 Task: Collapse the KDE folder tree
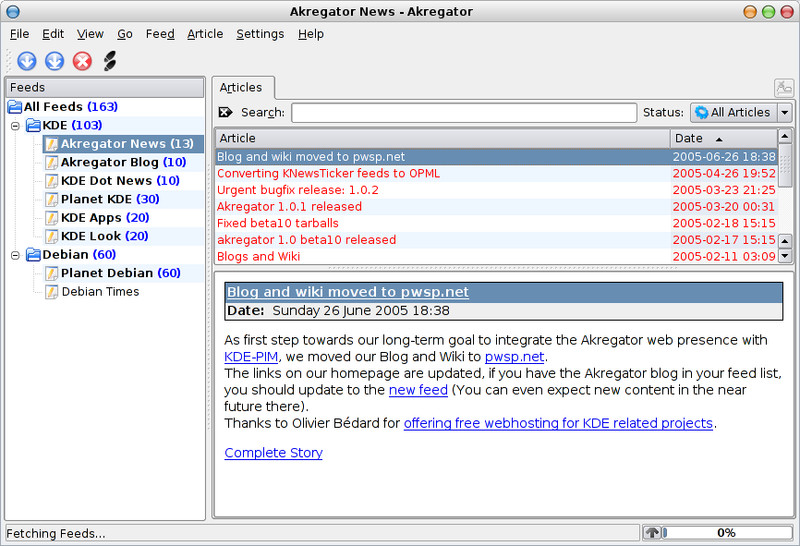click(x=15, y=126)
